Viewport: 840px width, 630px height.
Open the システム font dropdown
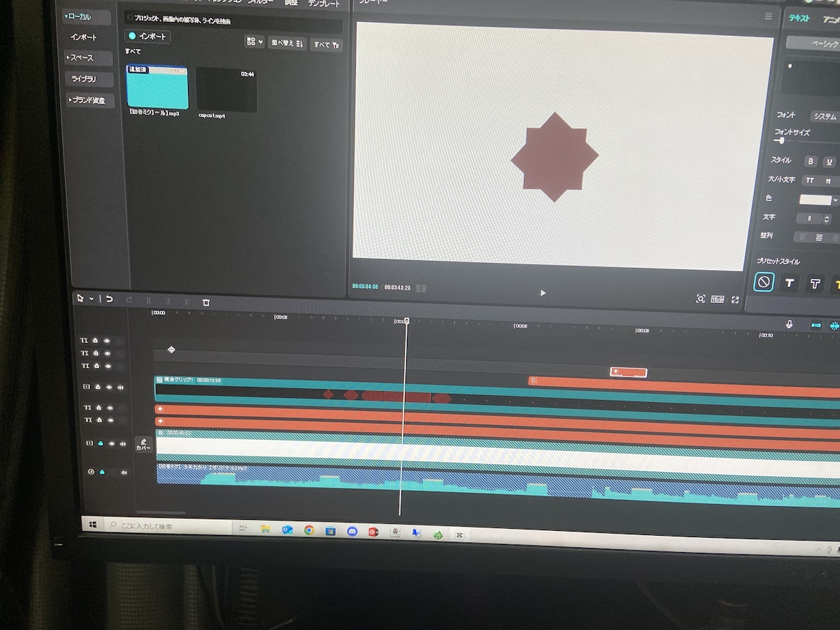point(824,116)
